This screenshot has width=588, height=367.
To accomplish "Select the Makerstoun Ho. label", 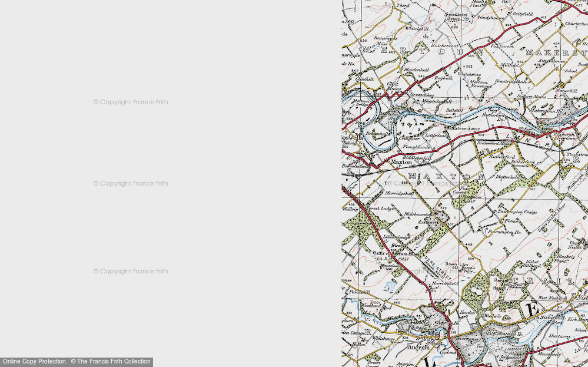I will pos(546,111).
